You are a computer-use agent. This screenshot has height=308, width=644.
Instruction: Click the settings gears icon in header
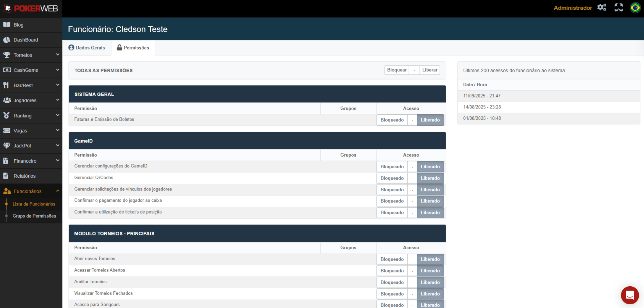[x=602, y=8]
